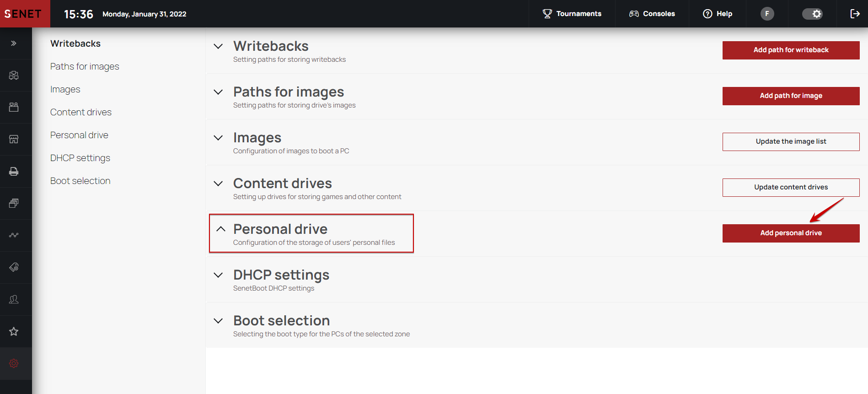
Task: Click the printer icon in sidebar
Action: 14,171
